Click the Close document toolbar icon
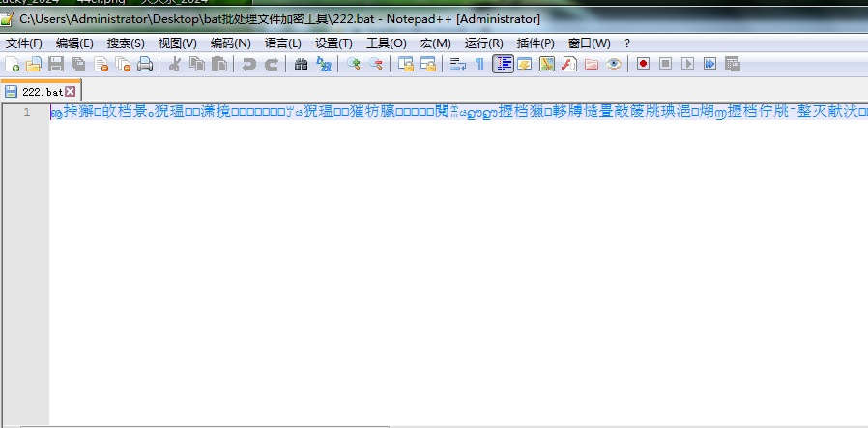Screen dimensions: 868x428 [x=101, y=64]
